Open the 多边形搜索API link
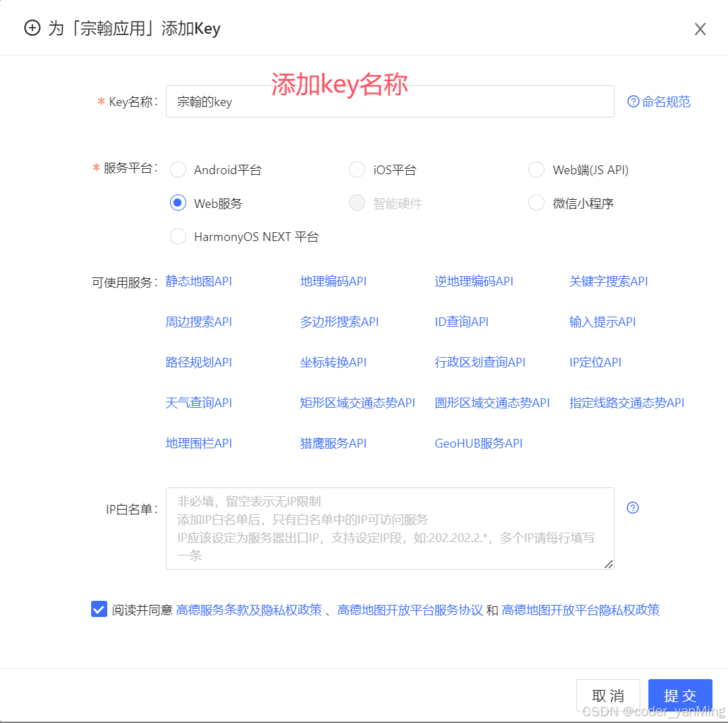The image size is (728, 723). coord(339,321)
